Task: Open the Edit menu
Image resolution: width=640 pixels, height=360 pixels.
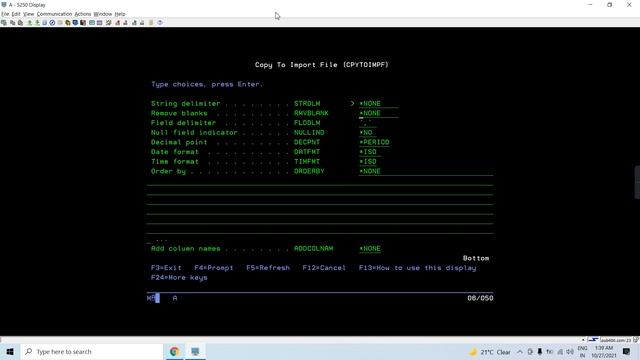Action: tap(16, 14)
